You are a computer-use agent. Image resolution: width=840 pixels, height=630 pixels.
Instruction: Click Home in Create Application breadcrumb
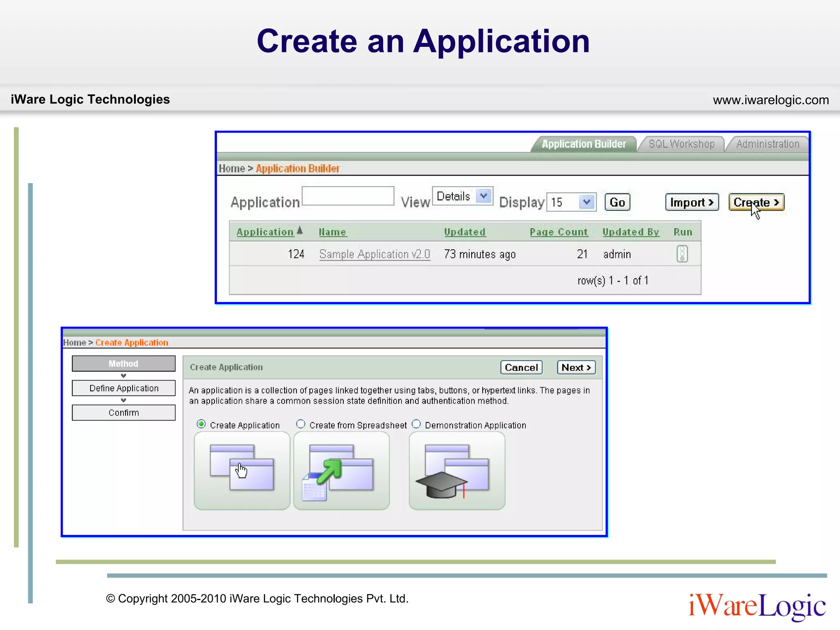pyautogui.click(x=74, y=343)
